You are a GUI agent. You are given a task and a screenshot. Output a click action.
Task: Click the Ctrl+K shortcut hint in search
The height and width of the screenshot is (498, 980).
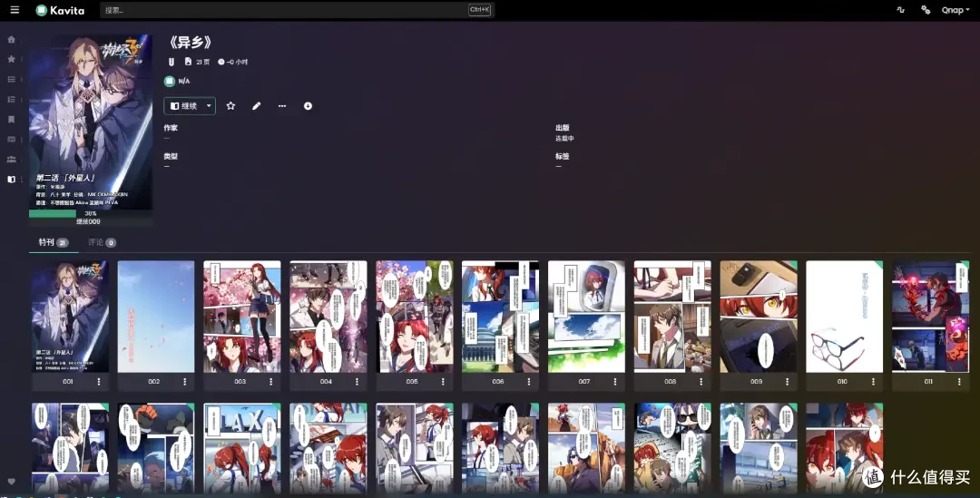pyautogui.click(x=479, y=10)
